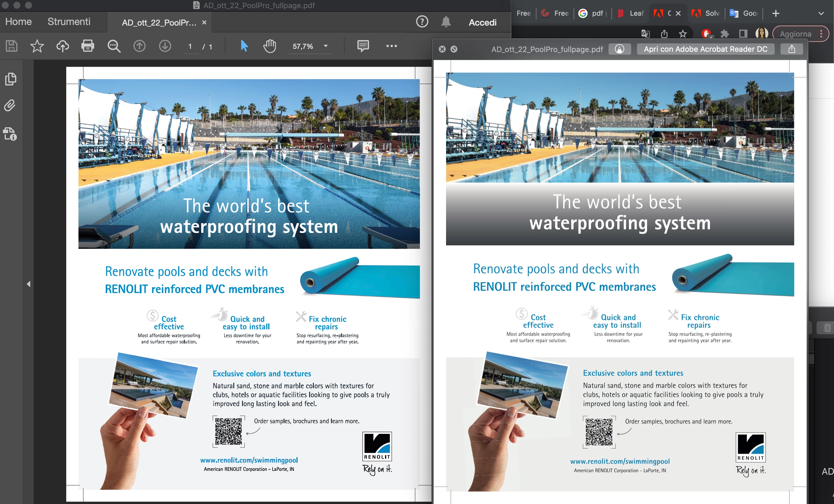Open the comment tool
The image size is (834, 504).
pos(363,46)
